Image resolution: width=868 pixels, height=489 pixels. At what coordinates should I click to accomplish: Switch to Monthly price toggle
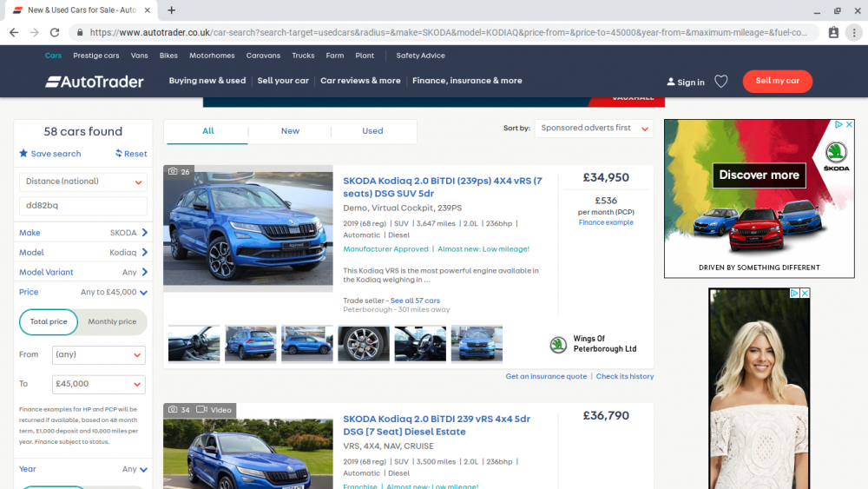pyautogui.click(x=112, y=321)
